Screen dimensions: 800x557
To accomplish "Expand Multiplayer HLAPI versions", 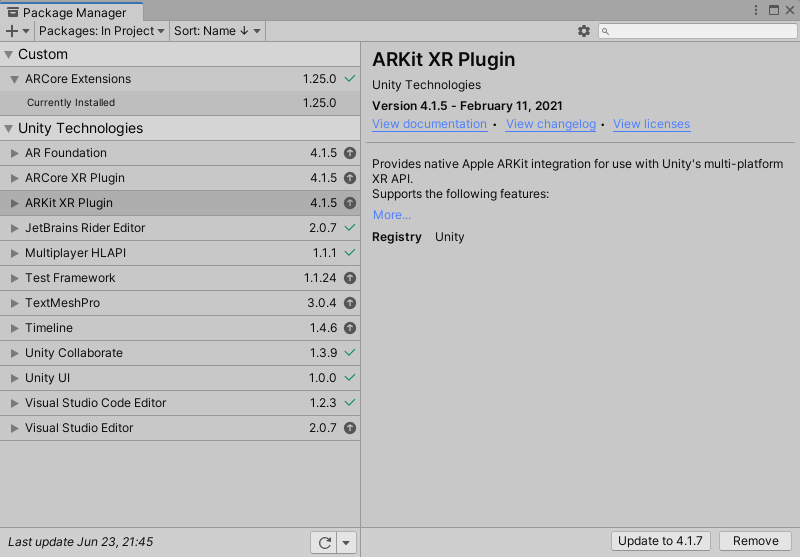I will (x=14, y=253).
